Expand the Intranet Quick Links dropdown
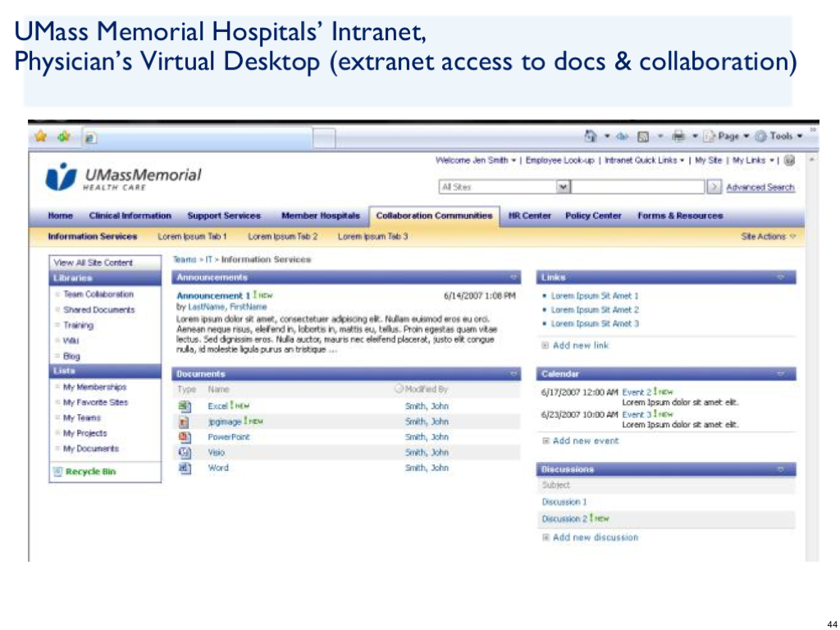This screenshot has height=630, width=840. tap(645, 160)
